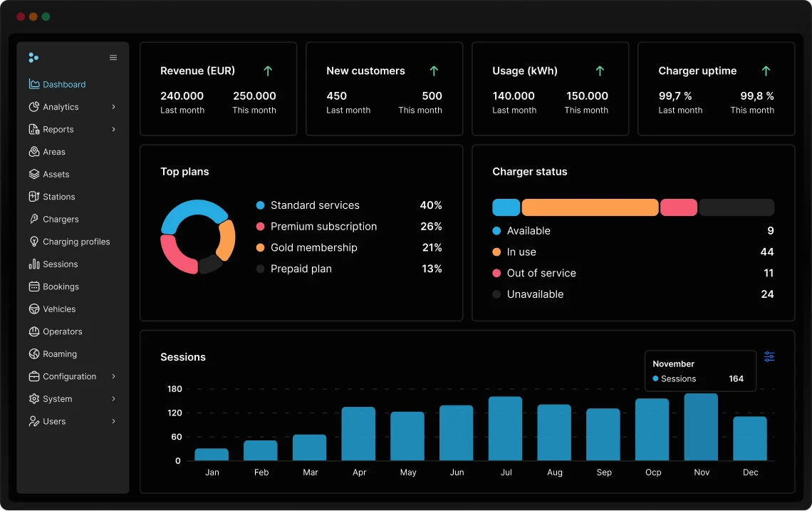Image resolution: width=812 pixels, height=511 pixels.
Task: Select the November bar in Sessions chart
Action: point(701,427)
